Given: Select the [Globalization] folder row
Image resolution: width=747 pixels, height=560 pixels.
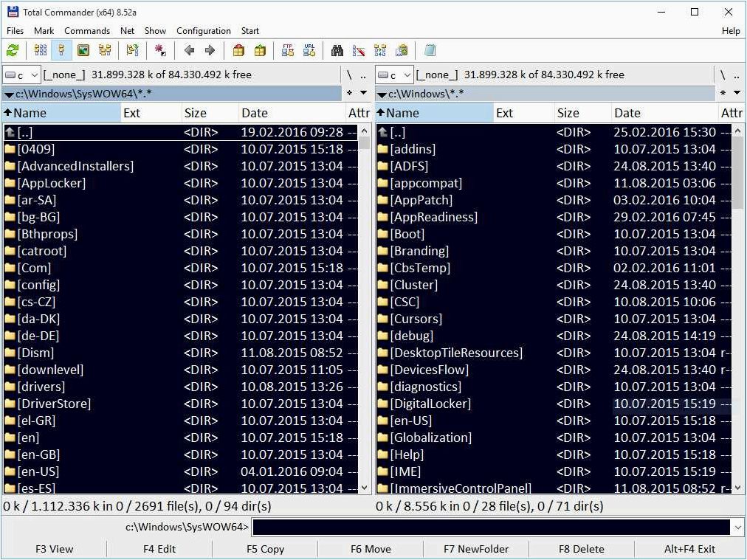Looking at the screenshot, I should point(554,438).
